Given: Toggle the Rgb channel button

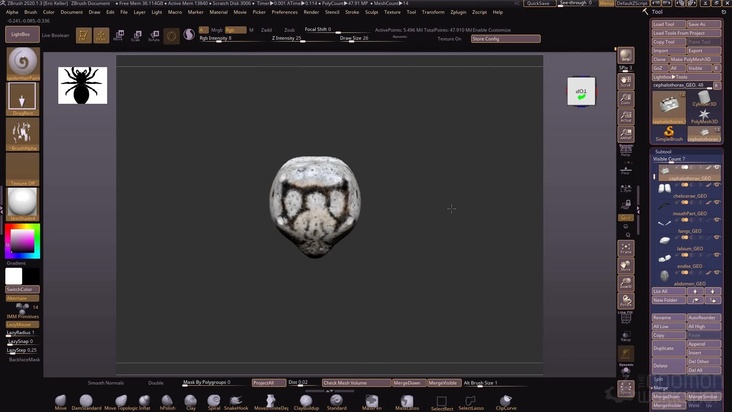Looking at the screenshot, I should (x=235, y=30).
